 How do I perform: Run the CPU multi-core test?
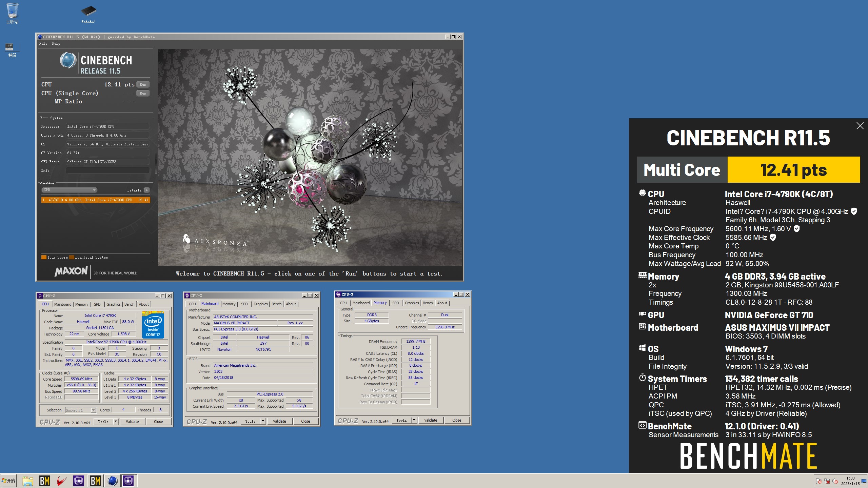[143, 84]
